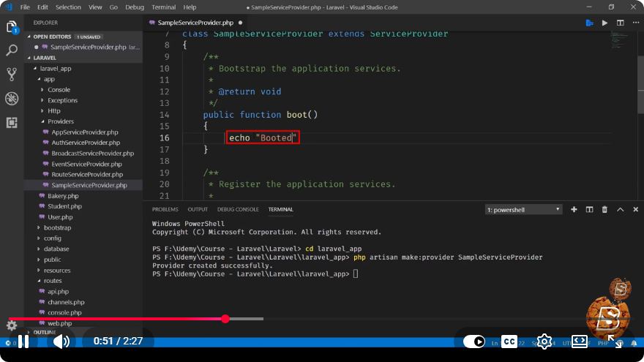This screenshot has width=644, height=362.
Task: Open web.php under routes
Action: (59, 323)
